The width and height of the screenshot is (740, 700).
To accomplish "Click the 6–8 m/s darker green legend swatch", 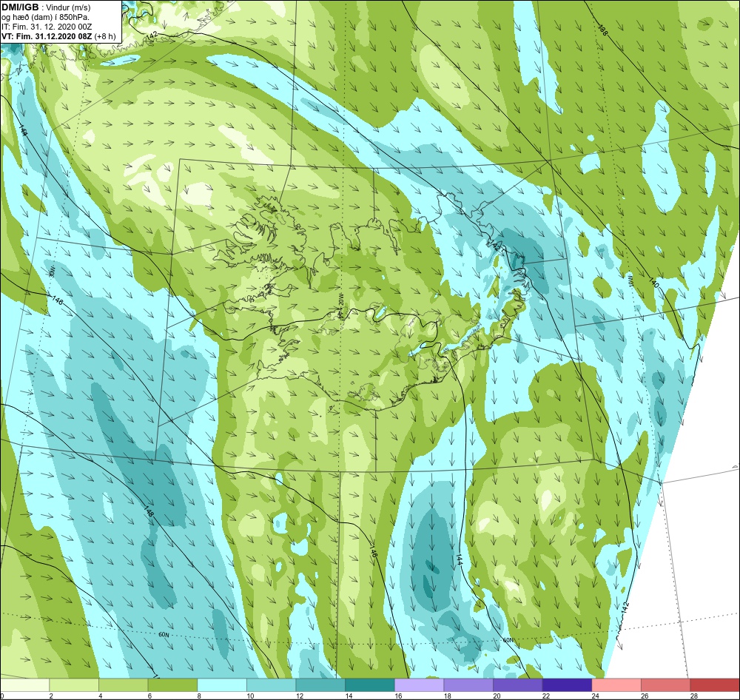I will click(x=172, y=685).
